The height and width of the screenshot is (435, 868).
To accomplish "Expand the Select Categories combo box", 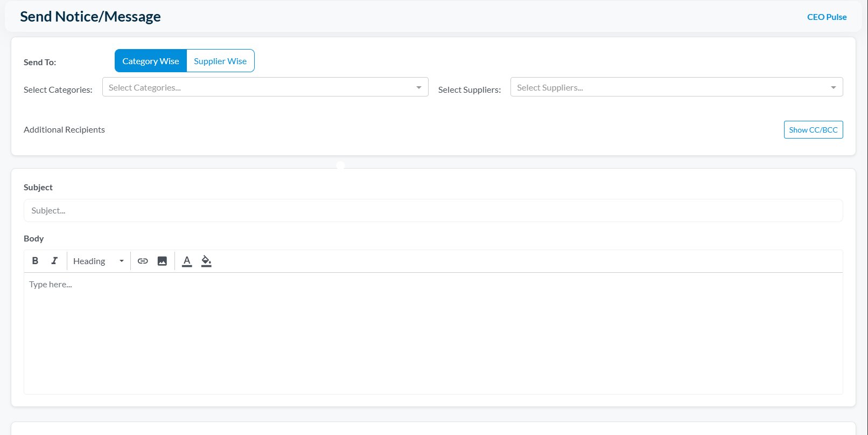I will pyautogui.click(x=258, y=87).
